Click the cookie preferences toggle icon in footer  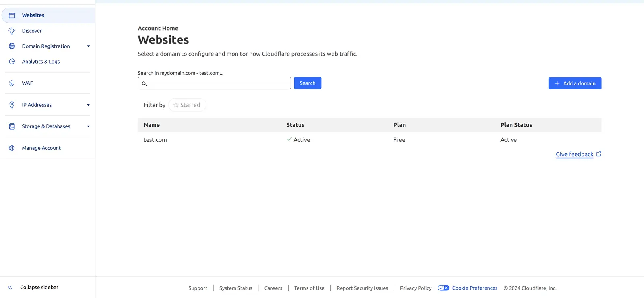click(444, 288)
